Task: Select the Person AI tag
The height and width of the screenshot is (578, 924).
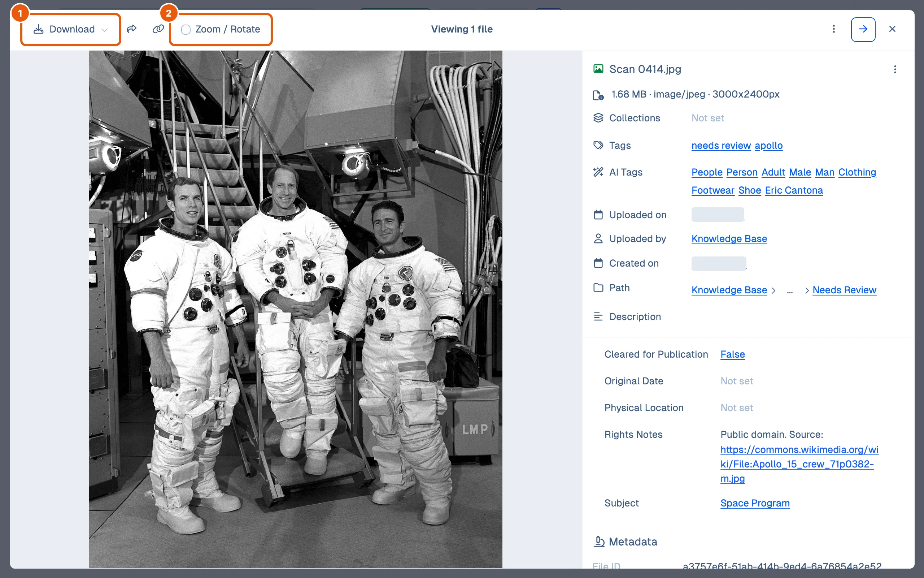Action: point(741,172)
